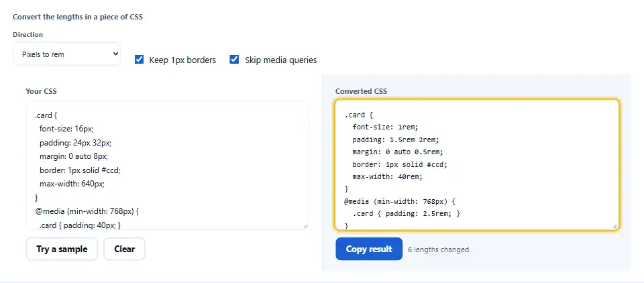The width and height of the screenshot is (644, 283).
Task: Open the Direction dropdown showing Pixels to rem
Action: point(67,54)
